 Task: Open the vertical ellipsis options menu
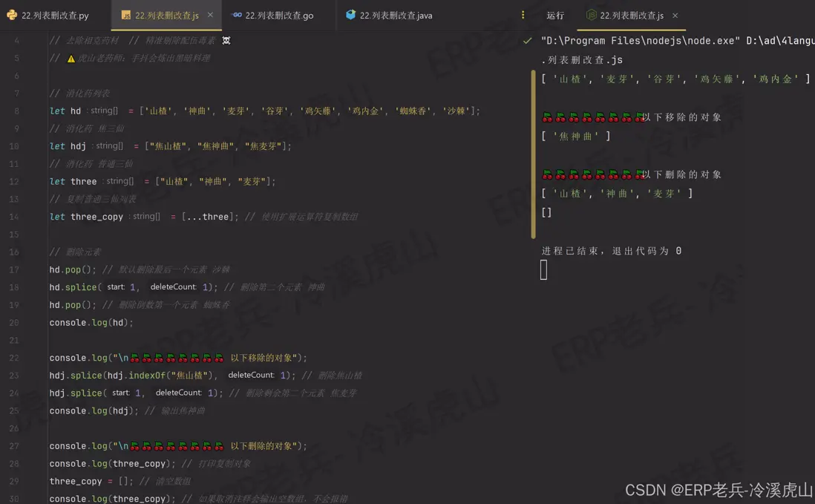pos(522,14)
